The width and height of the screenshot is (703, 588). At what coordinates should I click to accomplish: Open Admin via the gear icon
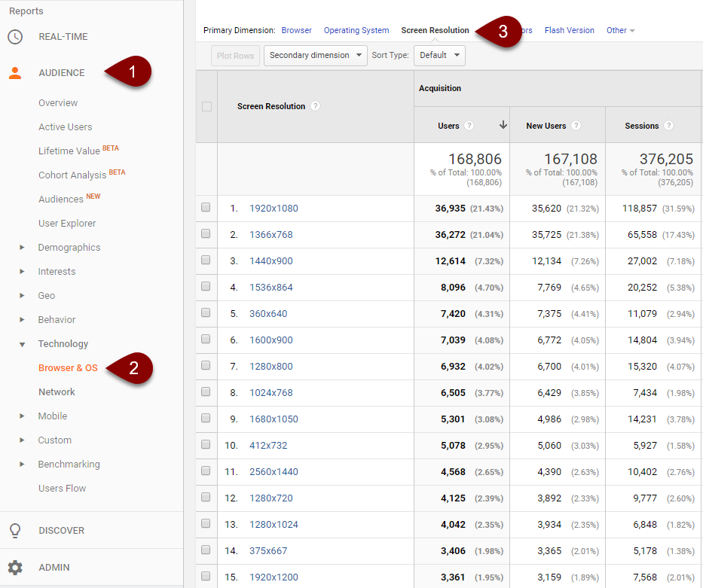15,568
